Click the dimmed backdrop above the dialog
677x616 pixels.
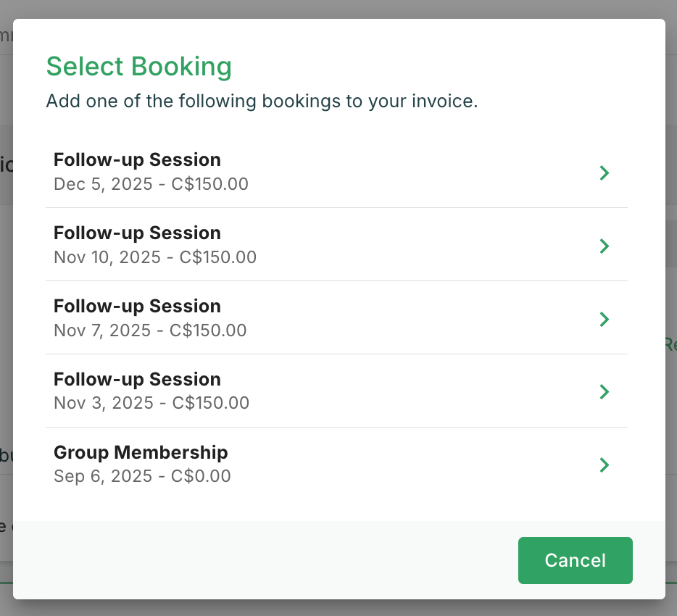tap(338, 9)
